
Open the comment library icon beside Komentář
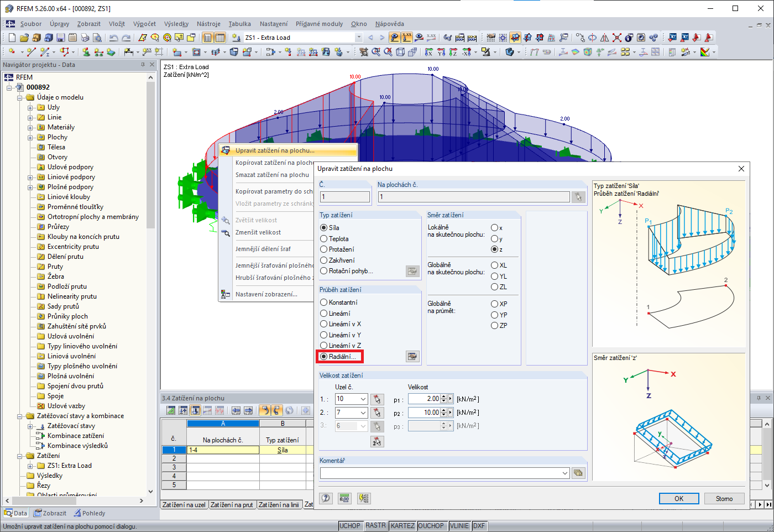click(x=578, y=473)
